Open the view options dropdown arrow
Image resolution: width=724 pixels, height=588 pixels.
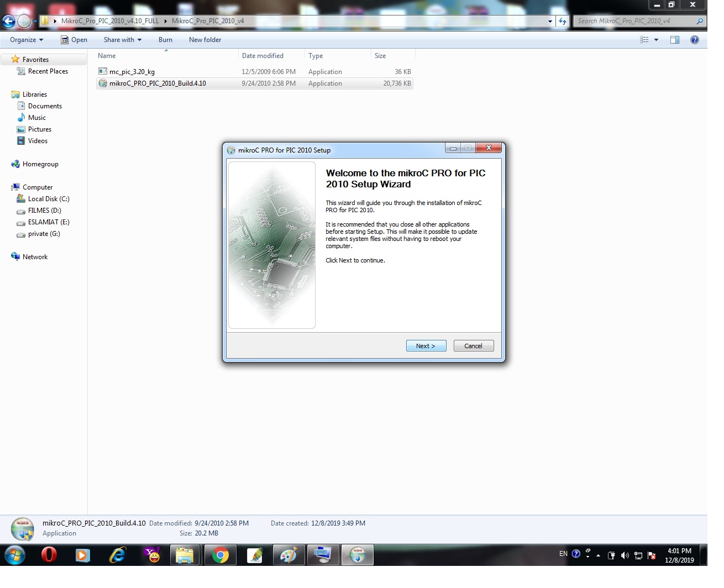click(656, 40)
